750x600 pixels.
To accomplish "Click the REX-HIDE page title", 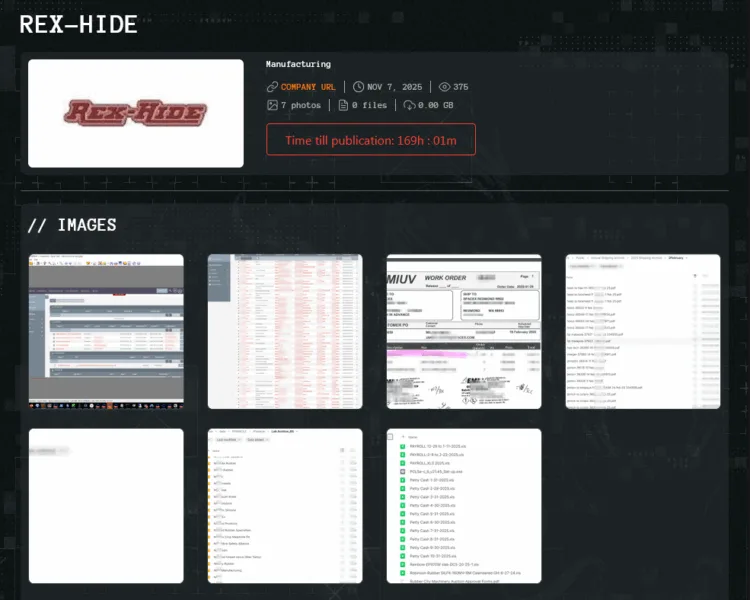I will pyautogui.click(x=78, y=24).
